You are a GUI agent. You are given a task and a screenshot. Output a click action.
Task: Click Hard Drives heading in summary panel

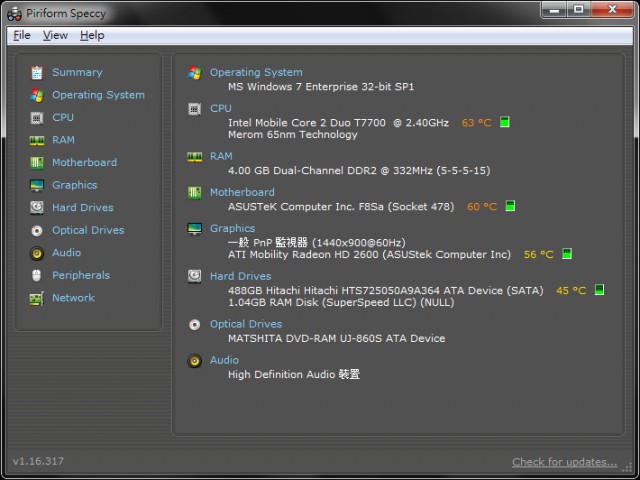[x=240, y=276]
